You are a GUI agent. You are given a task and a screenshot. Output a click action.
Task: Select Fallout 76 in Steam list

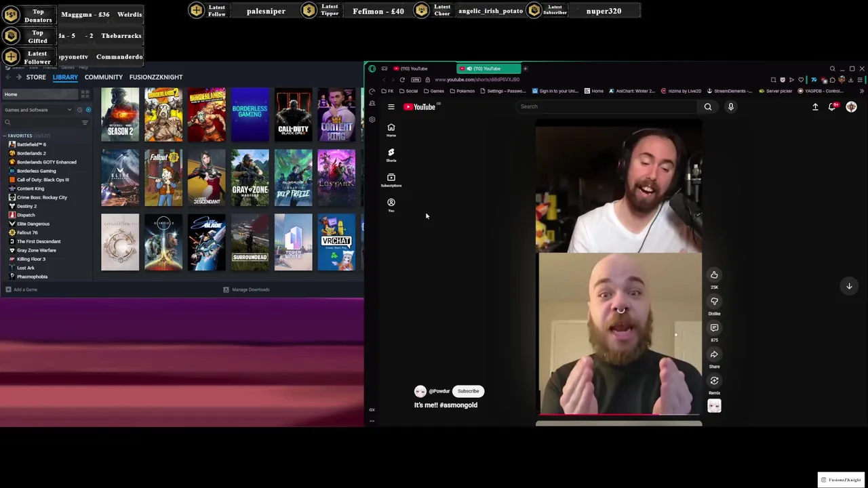27,232
